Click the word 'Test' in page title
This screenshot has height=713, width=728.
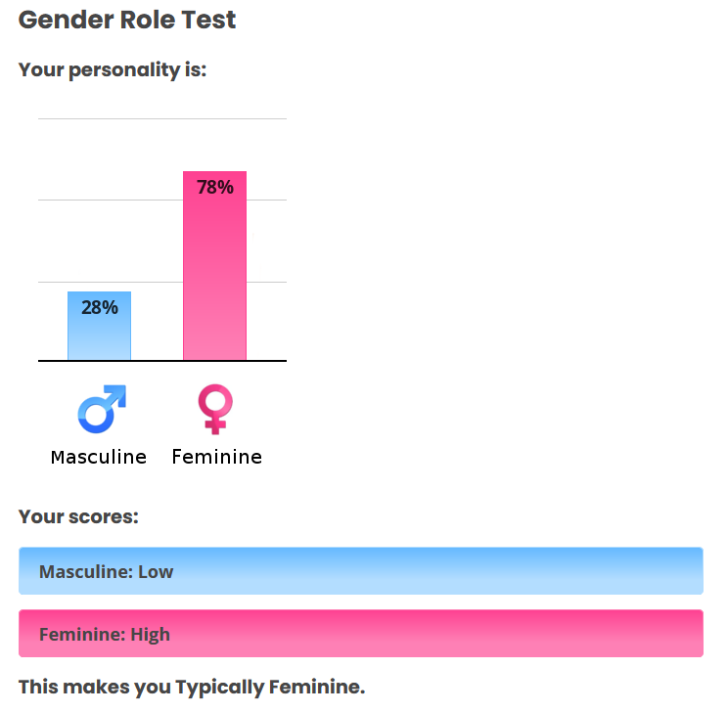point(208,20)
